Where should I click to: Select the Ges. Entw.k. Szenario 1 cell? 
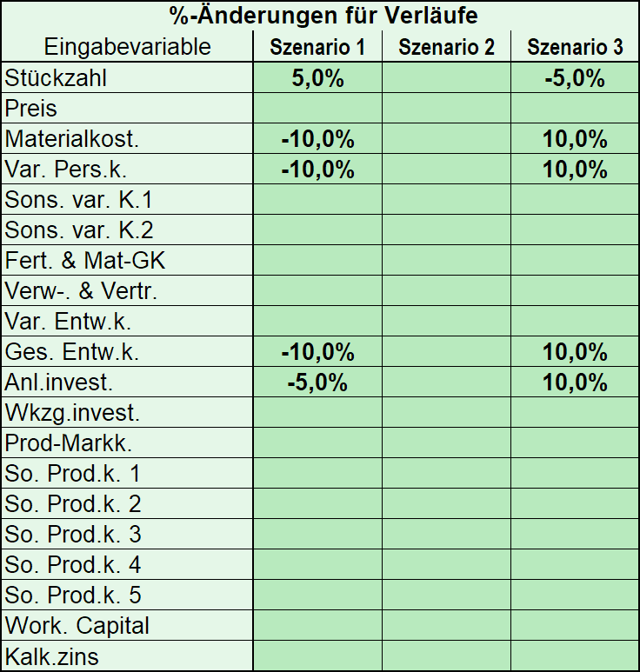317,351
